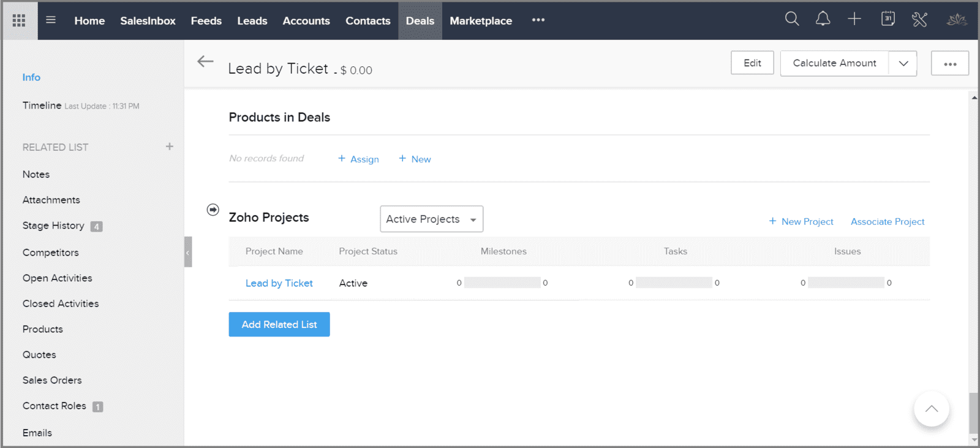This screenshot has width=980, height=448.
Task: Click the plus quick-create icon
Action: pos(854,19)
